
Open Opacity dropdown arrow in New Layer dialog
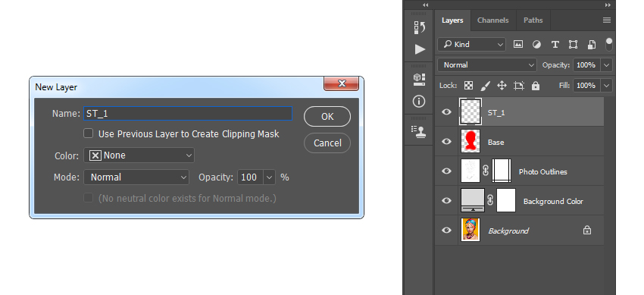[x=270, y=177]
